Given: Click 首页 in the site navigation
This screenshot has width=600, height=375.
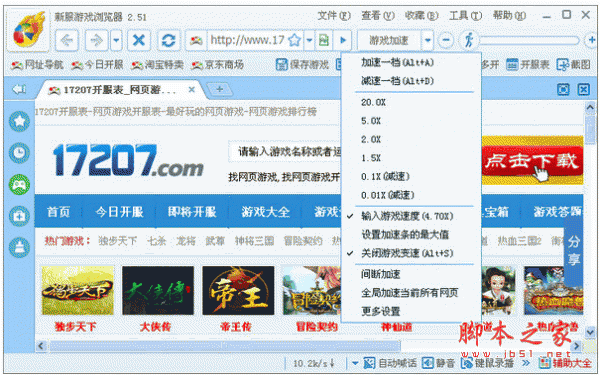Looking at the screenshot, I should pos(58,212).
